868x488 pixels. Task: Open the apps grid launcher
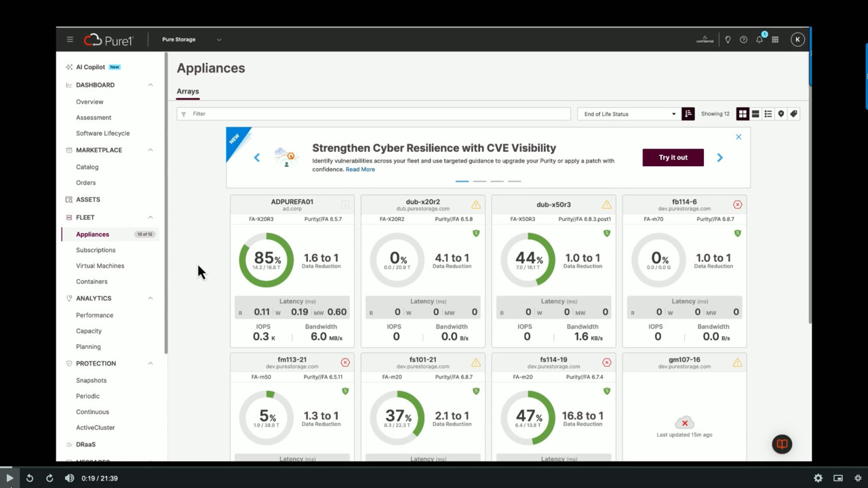pyautogui.click(x=775, y=39)
